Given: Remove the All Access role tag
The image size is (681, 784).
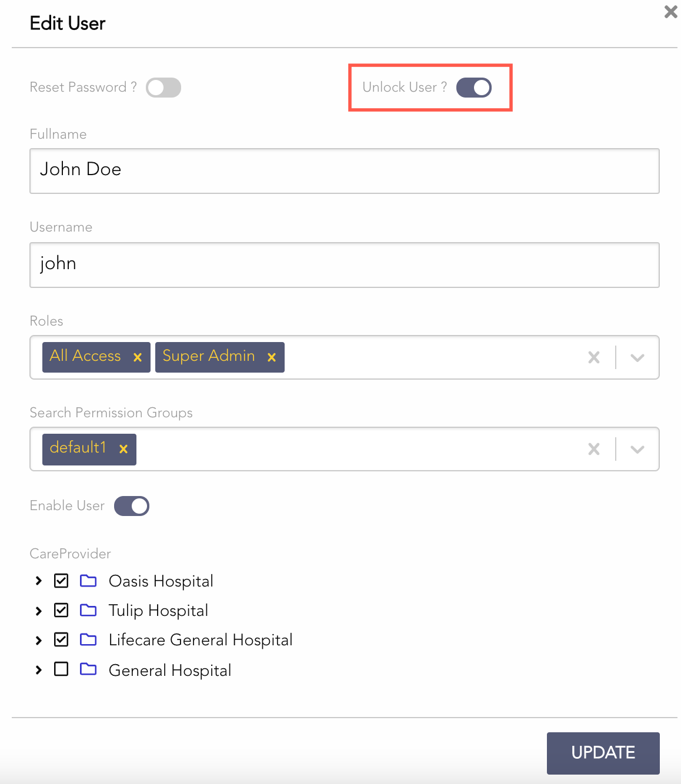Looking at the screenshot, I should 138,357.
